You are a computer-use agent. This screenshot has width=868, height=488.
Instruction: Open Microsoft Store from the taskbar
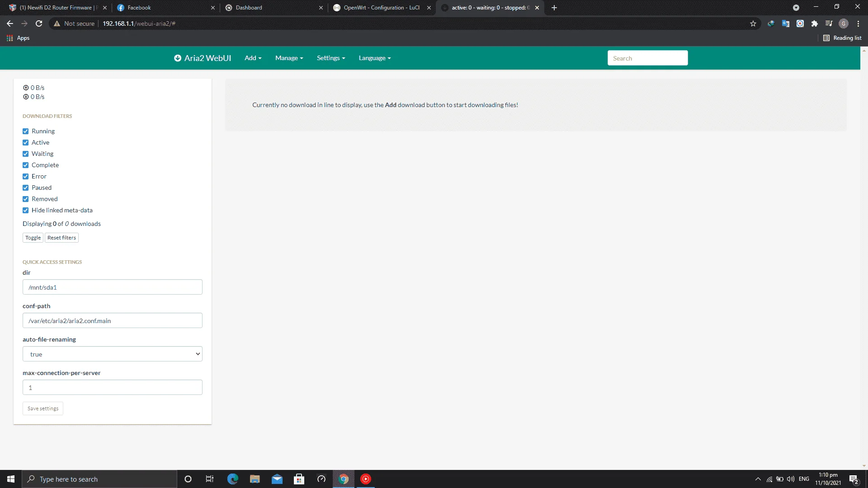[299, 479]
